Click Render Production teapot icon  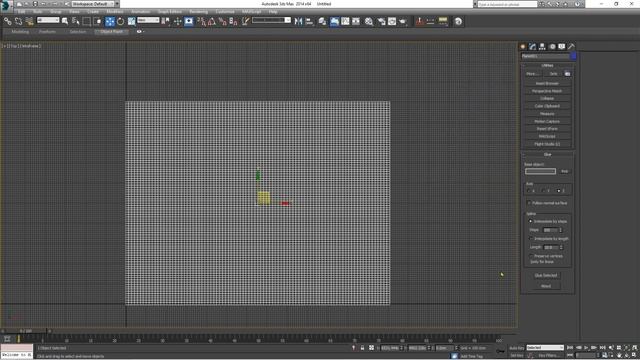point(403,21)
